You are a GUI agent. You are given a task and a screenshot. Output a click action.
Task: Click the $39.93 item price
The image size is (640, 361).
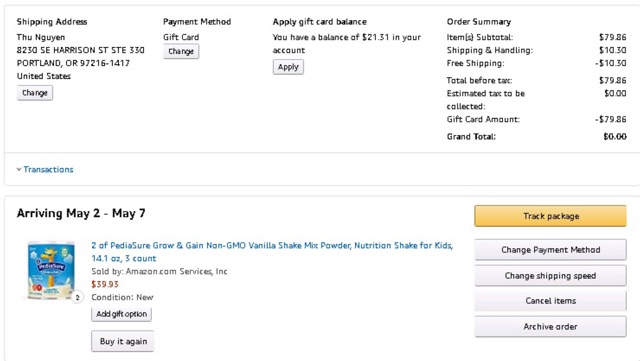coord(105,284)
